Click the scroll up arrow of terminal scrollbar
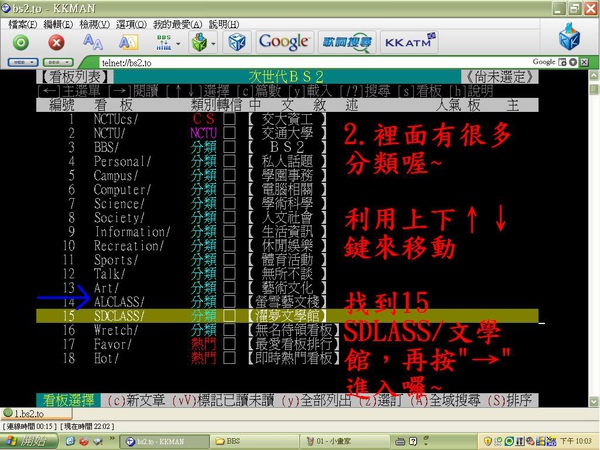The height and width of the screenshot is (450, 600). (x=594, y=75)
